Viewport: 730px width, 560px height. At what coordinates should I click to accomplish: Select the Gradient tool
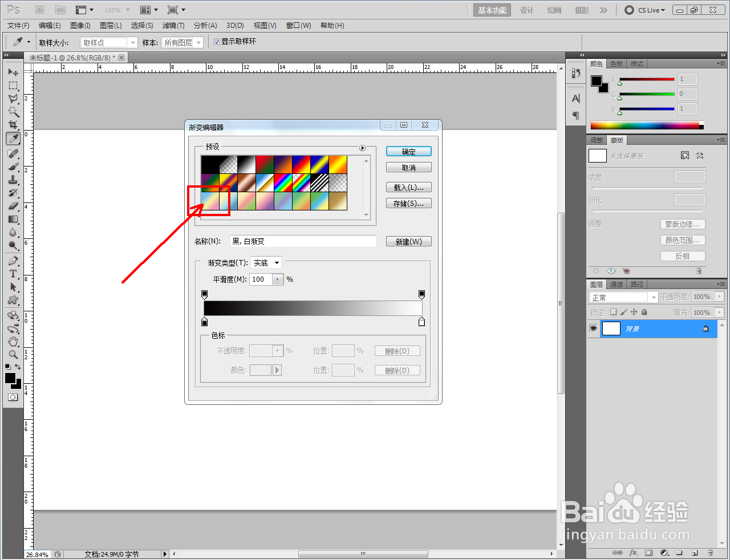(x=13, y=219)
